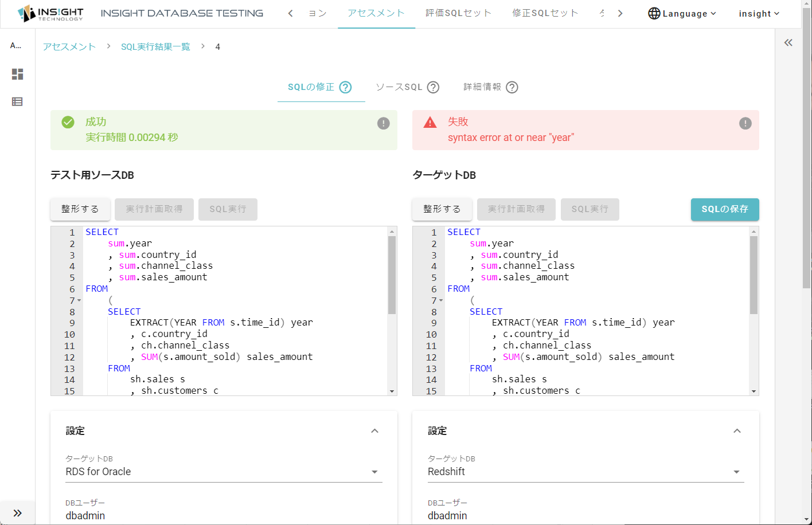This screenshot has width=812, height=525.
Task: Collapse the left 設定 panel
Action: (374, 431)
